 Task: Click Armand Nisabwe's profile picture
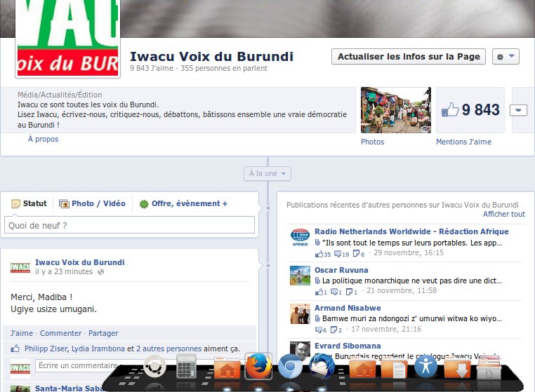point(300,313)
